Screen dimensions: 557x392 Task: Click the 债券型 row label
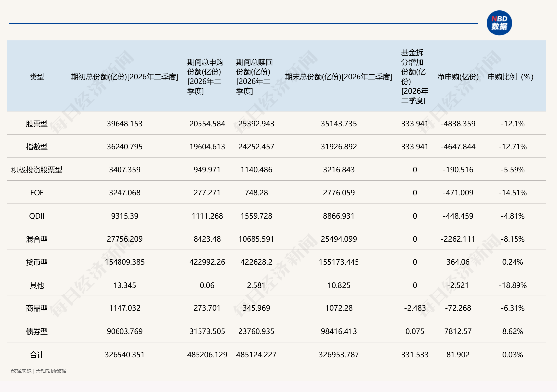pos(37,331)
